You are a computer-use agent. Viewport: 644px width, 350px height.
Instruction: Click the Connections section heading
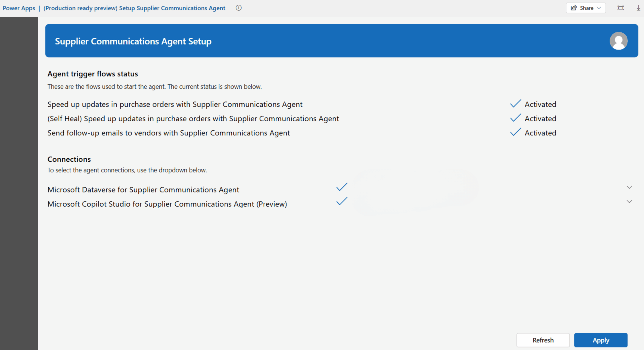(x=69, y=159)
